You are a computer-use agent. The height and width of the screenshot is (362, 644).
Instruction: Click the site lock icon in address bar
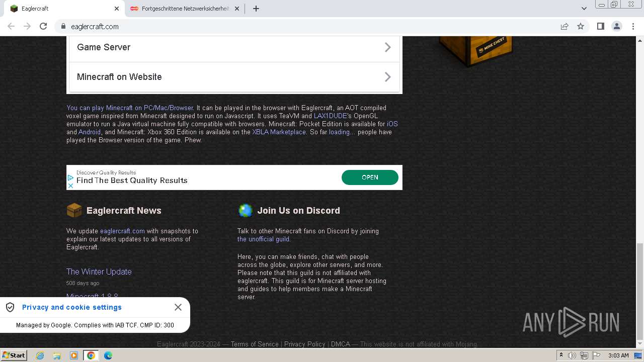tap(63, 26)
